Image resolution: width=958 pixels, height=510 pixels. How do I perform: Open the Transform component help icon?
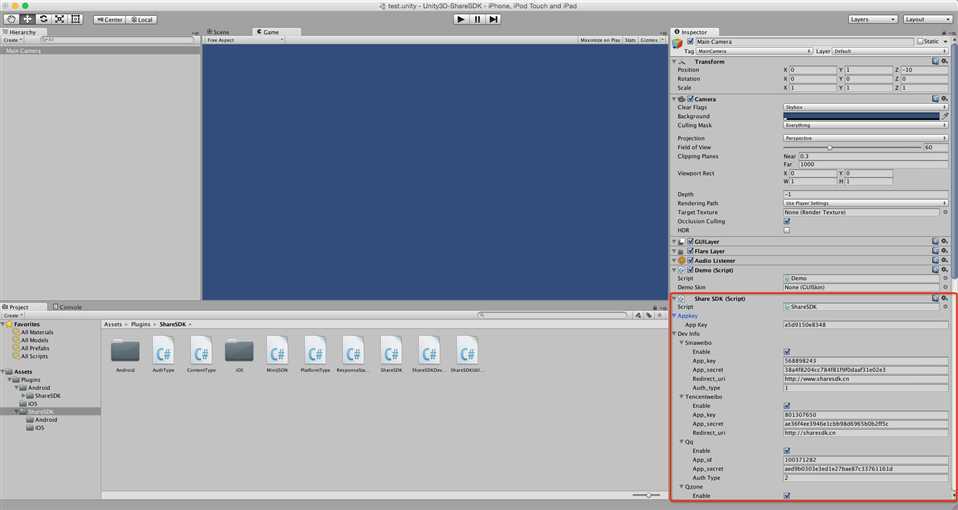coord(935,62)
